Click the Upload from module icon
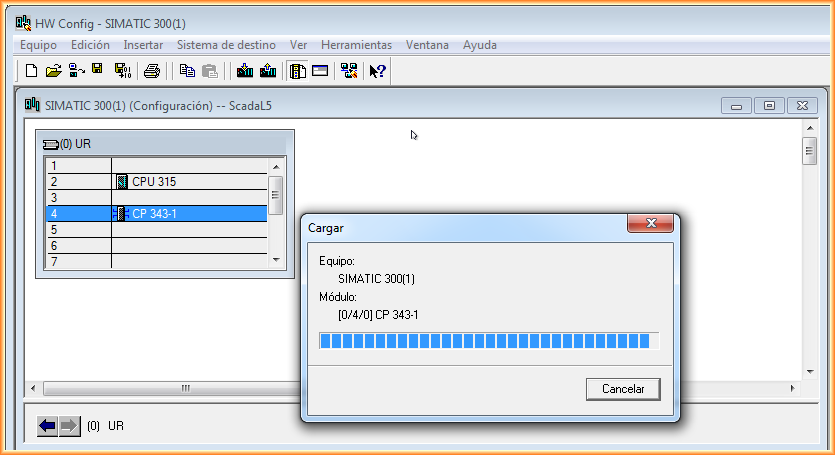This screenshot has width=835, height=455. [267, 71]
